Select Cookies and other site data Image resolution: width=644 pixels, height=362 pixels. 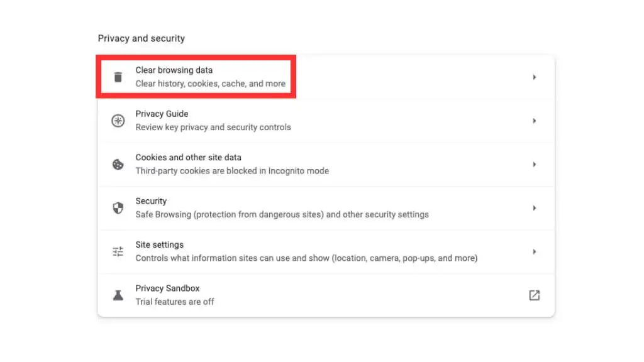pyautogui.click(x=188, y=157)
